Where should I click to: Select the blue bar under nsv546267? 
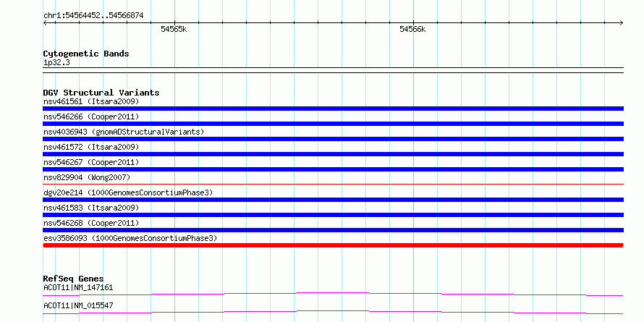pyautogui.click(x=333, y=169)
